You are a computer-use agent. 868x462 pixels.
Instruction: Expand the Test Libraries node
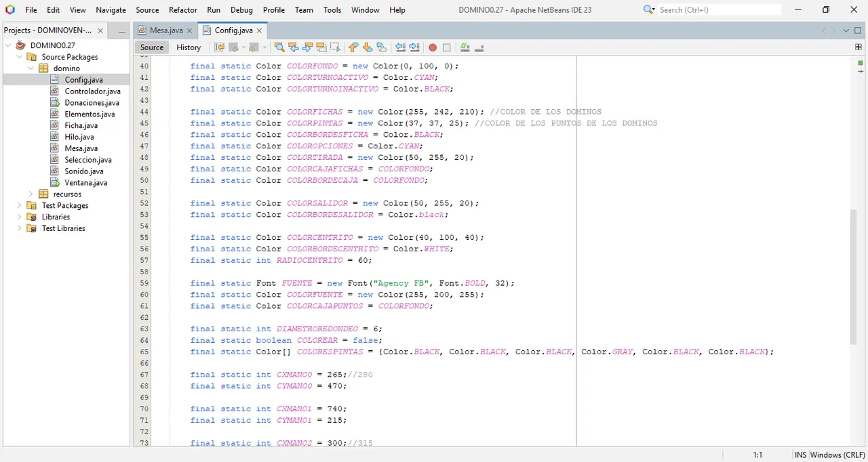coord(20,228)
